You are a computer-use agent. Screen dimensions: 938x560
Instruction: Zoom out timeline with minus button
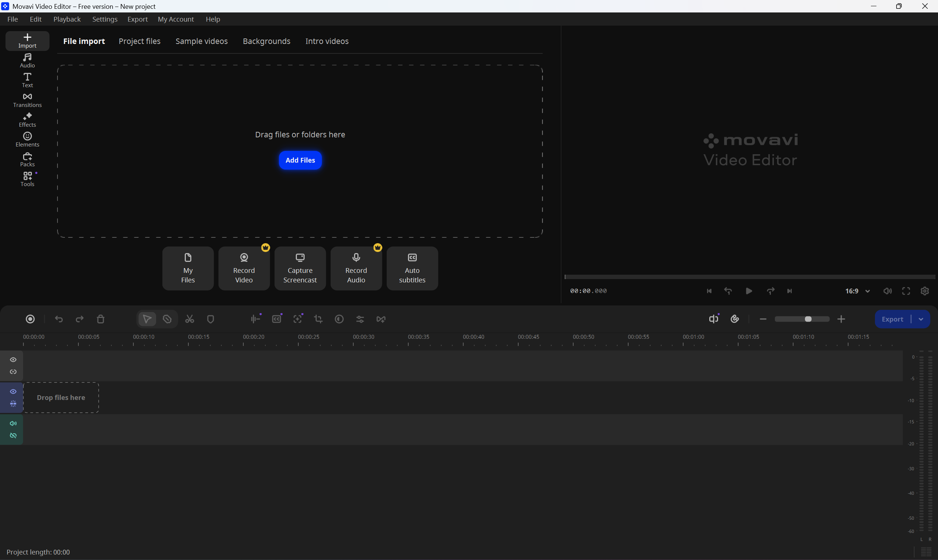coord(763,319)
